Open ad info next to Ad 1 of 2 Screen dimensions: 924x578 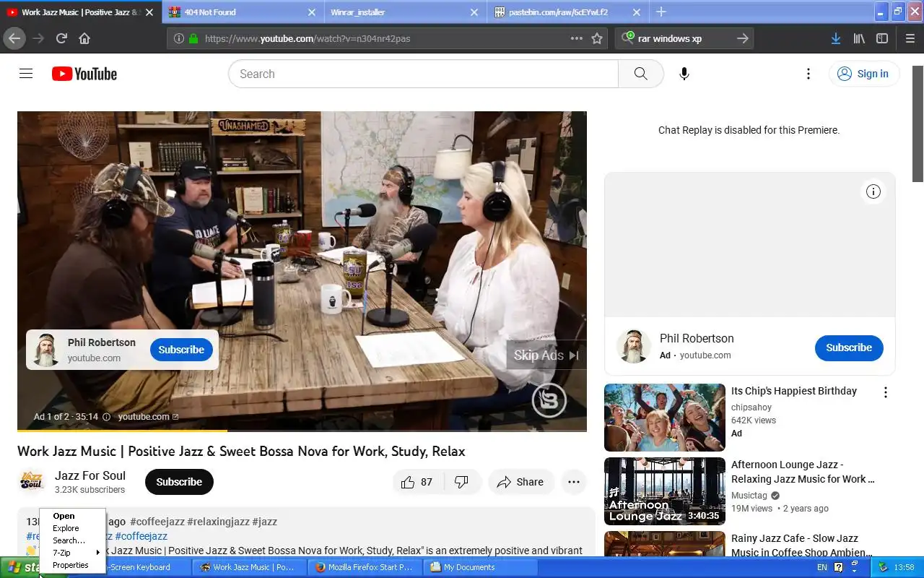[x=106, y=417]
